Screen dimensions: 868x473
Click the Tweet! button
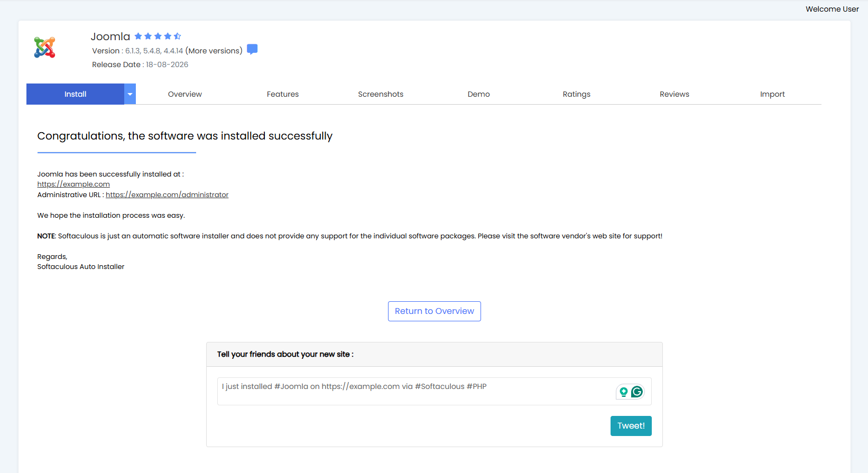coord(631,426)
